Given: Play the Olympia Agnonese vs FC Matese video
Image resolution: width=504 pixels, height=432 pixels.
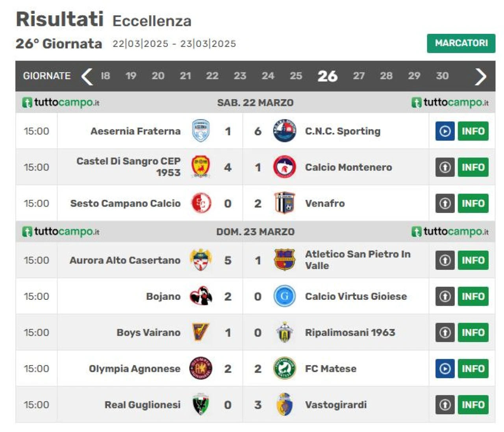Looking at the screenshot, I should [x=445, y=369].
